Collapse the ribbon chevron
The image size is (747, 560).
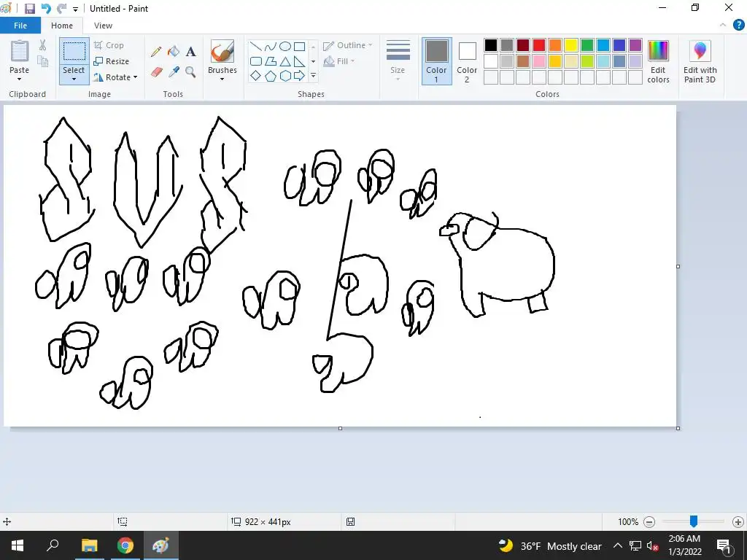pos(723,26)
